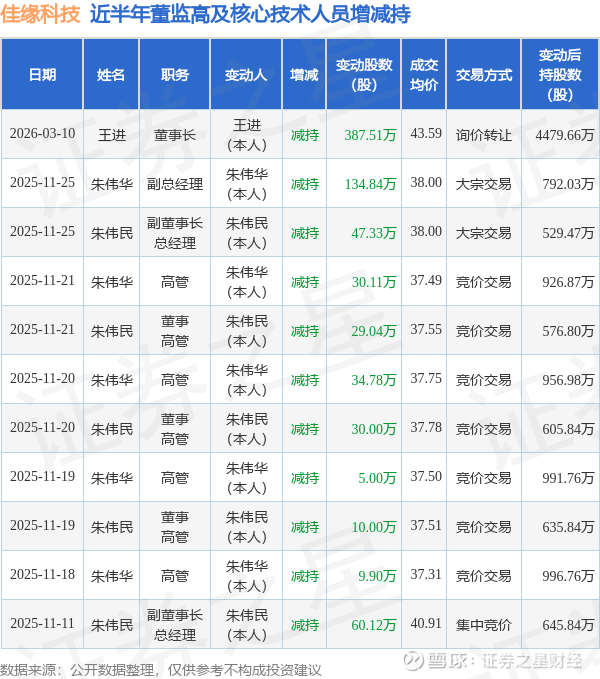Click the 926.87万 holding value
The height and width of the screenshot is (679, 600).
pos(568,282)
